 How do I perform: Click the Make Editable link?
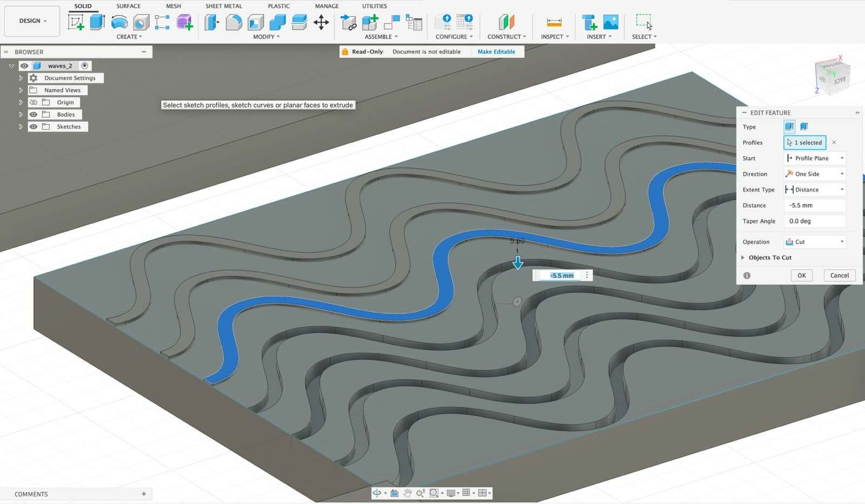[496, 52]
